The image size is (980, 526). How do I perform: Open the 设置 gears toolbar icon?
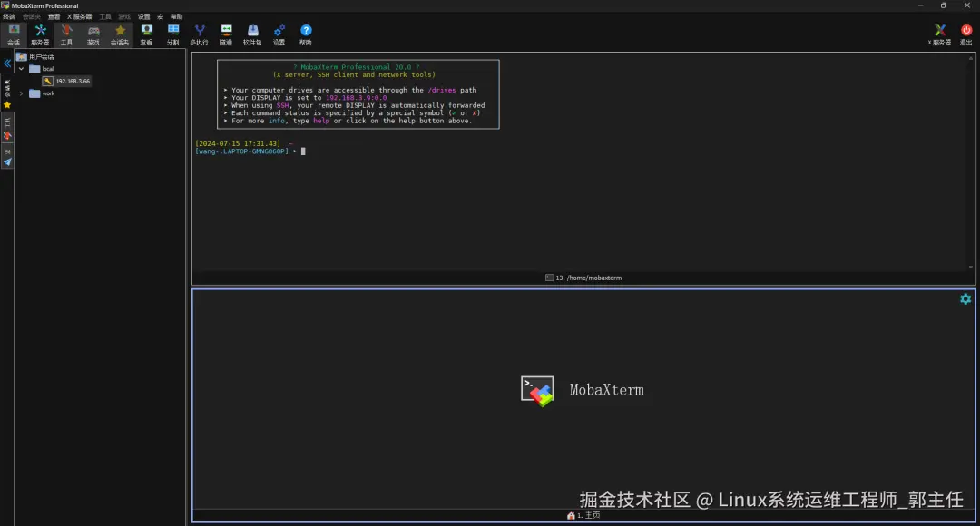(279, 35)
